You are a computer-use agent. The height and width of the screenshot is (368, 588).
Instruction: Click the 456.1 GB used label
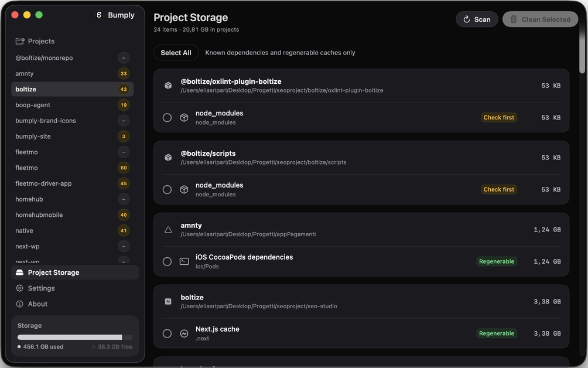click(x=43, y=347)
